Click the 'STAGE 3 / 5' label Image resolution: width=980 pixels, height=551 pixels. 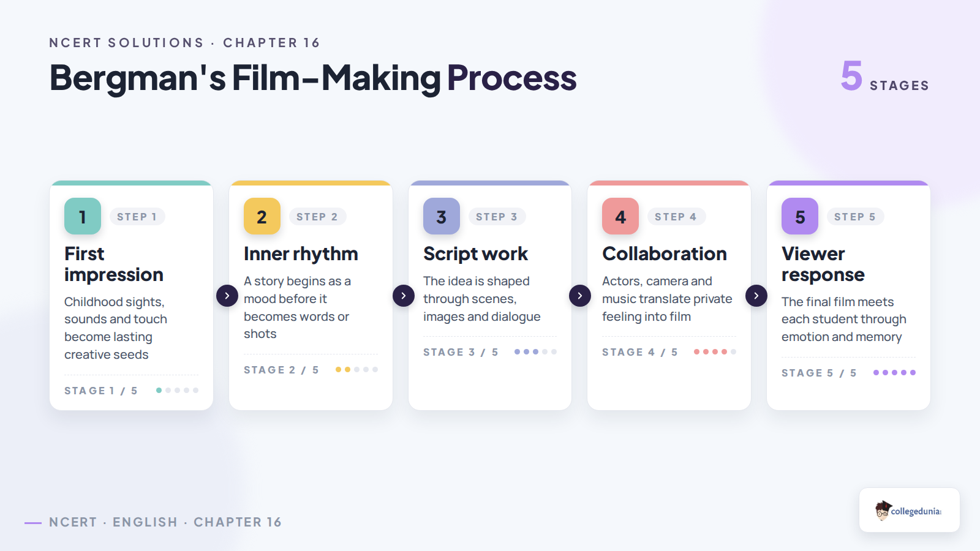(461, 352)
